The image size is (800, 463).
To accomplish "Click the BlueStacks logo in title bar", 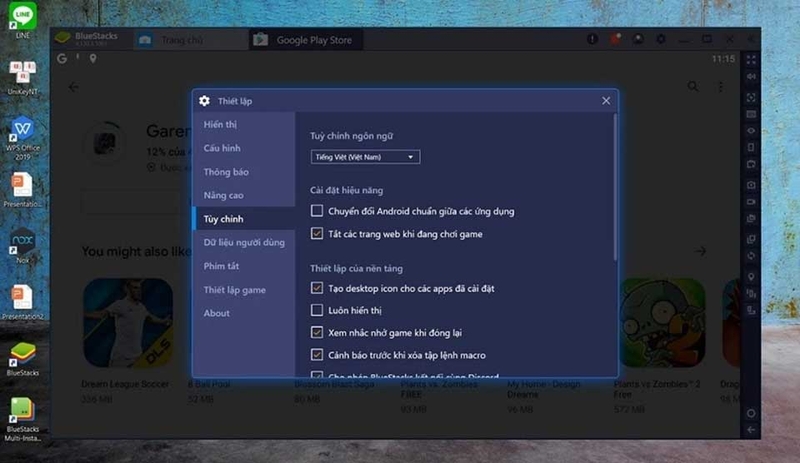I will (62, 38).
